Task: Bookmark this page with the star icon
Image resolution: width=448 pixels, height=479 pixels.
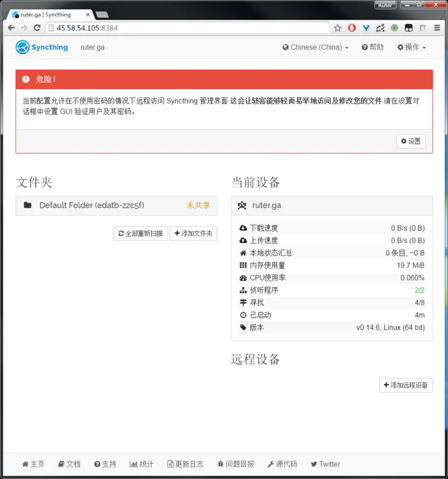Action: [x=337, y=28]
